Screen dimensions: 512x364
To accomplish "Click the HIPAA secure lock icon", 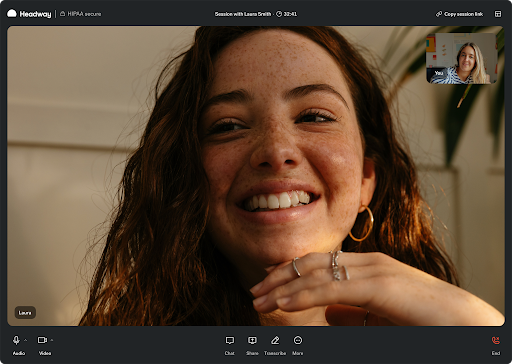I will pos(62,14).
